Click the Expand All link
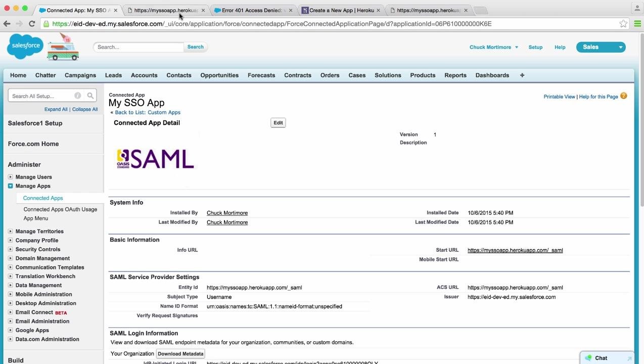 pyautogui.click(x=56, y=109)
